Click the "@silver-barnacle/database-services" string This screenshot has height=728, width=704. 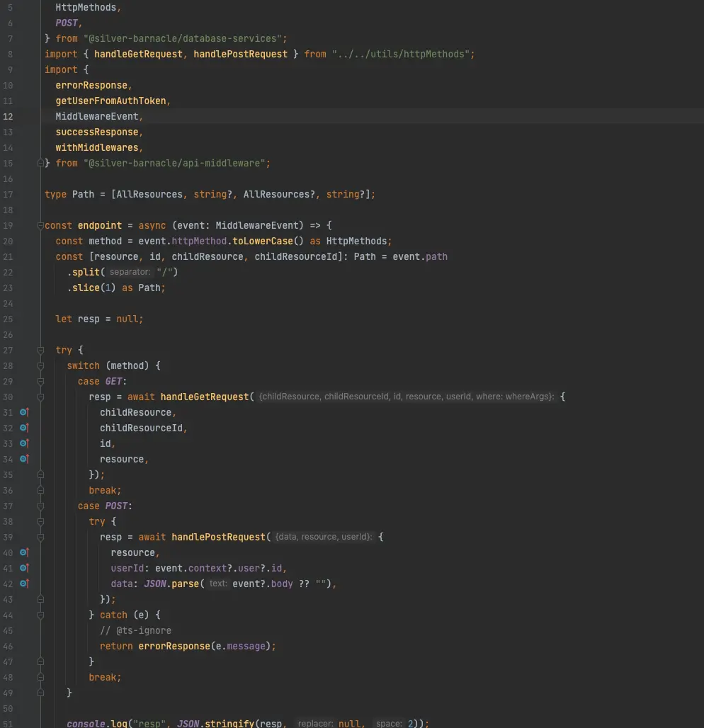click(183, 38)
